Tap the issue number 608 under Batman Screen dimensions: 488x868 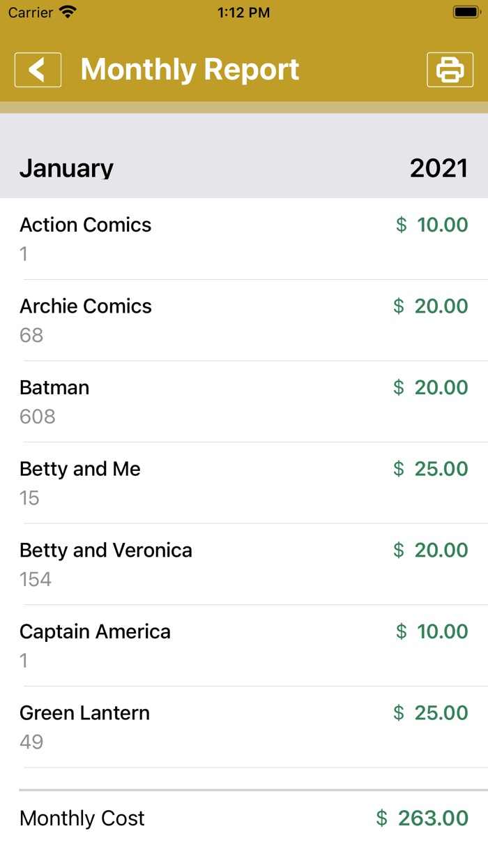(37, 417)
